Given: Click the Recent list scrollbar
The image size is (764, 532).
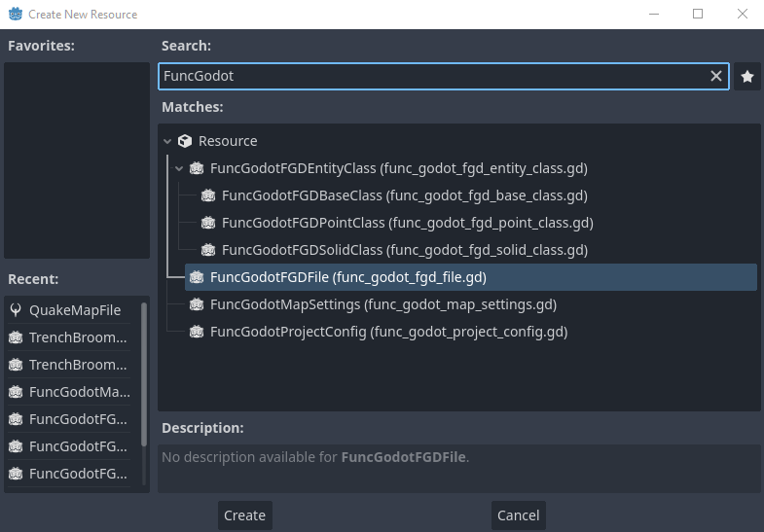Looking at the screenshot, I should 144,373.
